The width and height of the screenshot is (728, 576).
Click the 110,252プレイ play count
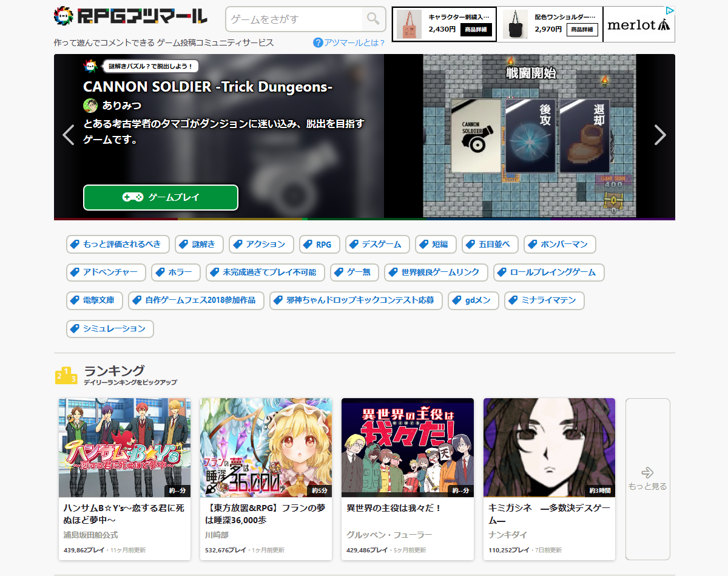point(509,551)
